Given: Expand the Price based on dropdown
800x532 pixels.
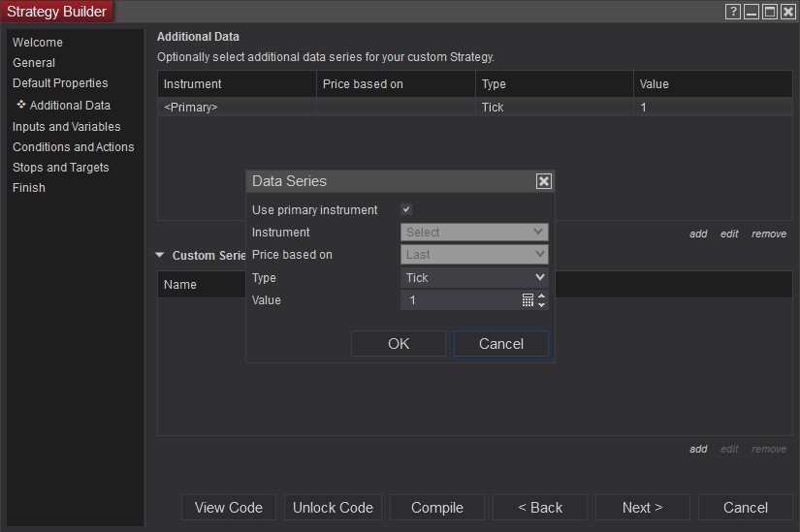Looking at the screenshot, I should tap(474, 255).
